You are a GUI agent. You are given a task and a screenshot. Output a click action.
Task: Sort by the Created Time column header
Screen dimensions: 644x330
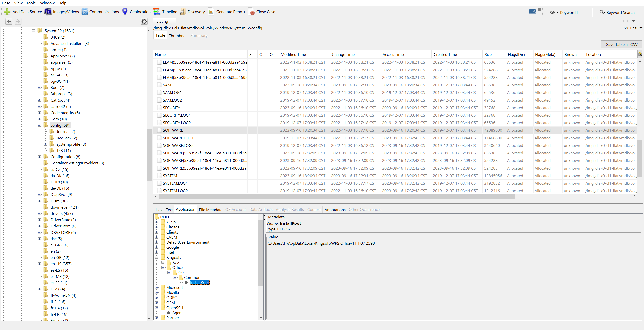click(457, 54)
